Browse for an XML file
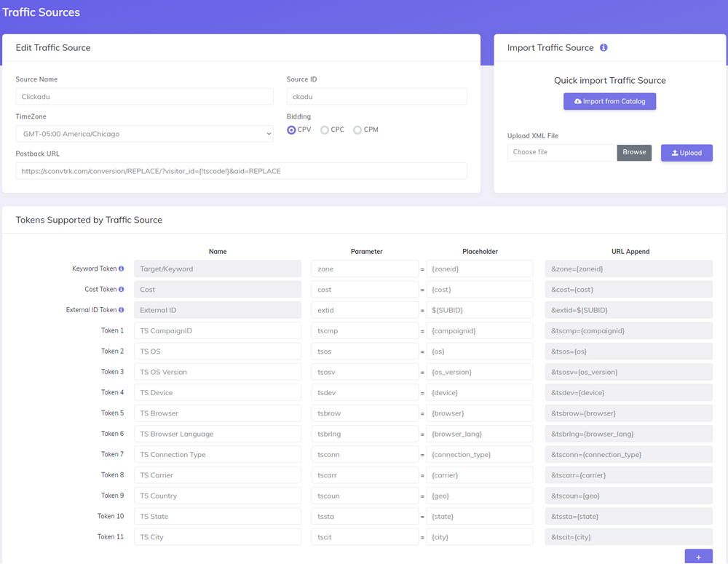The height and width of the screenshot is (564, 728). [x=634, y=153]
